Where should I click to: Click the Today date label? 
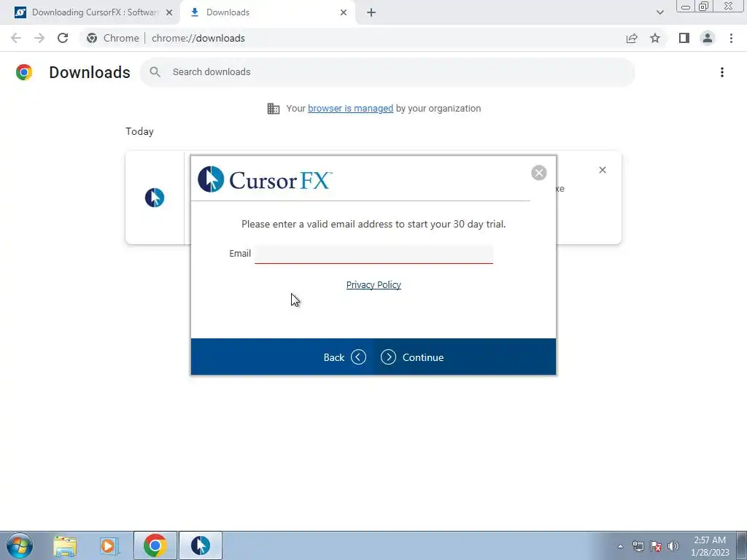tap(139, 131)
